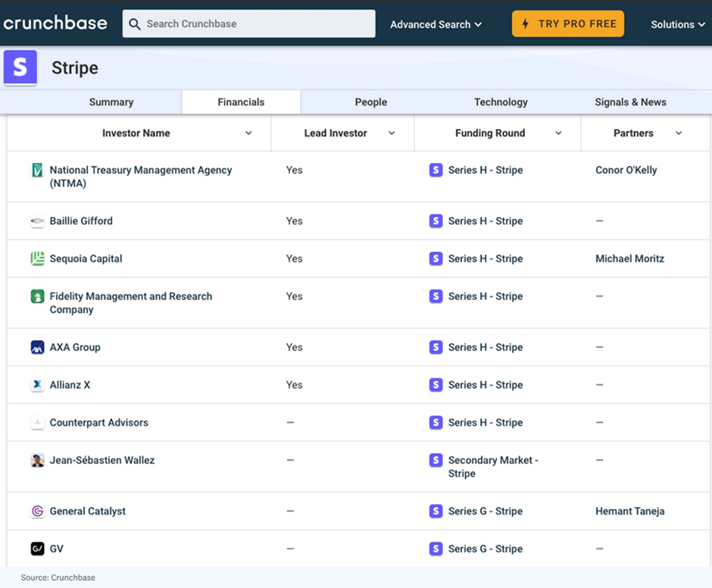Click the Allianz X logo icon
The width and height of the screenshot is (712, 588).
point(37,385)
